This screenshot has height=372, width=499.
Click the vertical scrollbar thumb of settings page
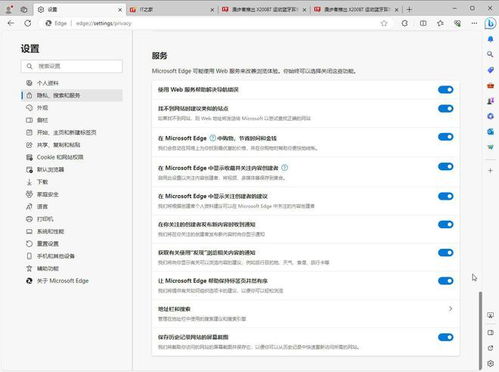(480, 330)
